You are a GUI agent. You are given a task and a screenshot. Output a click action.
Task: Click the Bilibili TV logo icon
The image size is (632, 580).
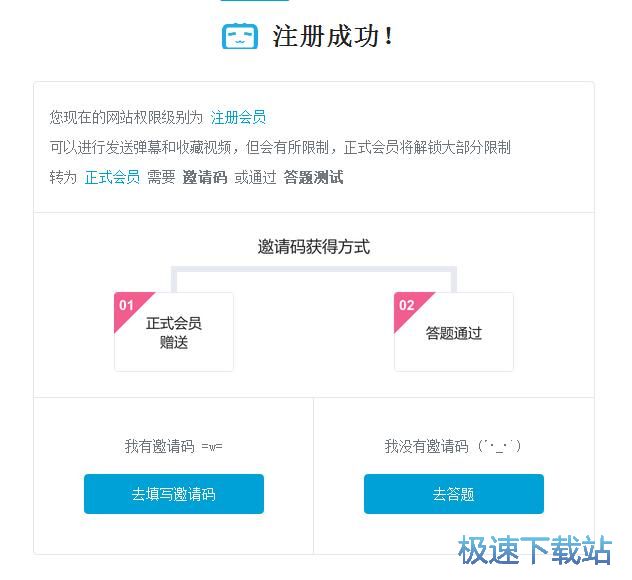tap(239, 36)
